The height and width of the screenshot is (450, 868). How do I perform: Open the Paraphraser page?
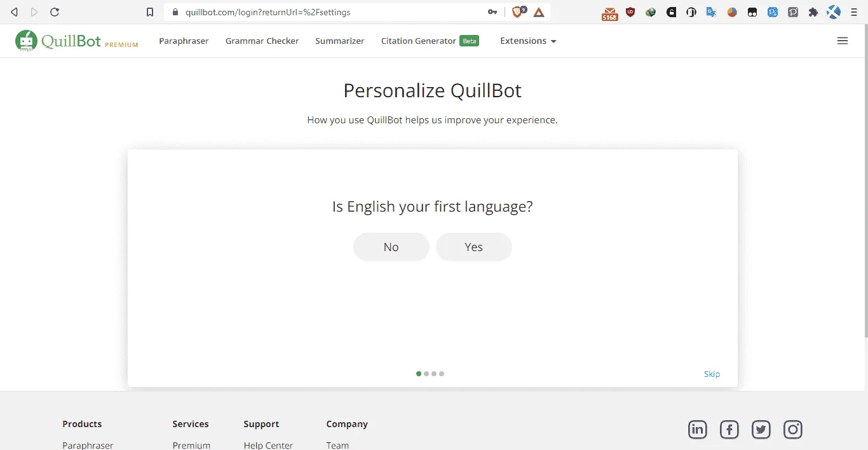[x=184, y=41]
